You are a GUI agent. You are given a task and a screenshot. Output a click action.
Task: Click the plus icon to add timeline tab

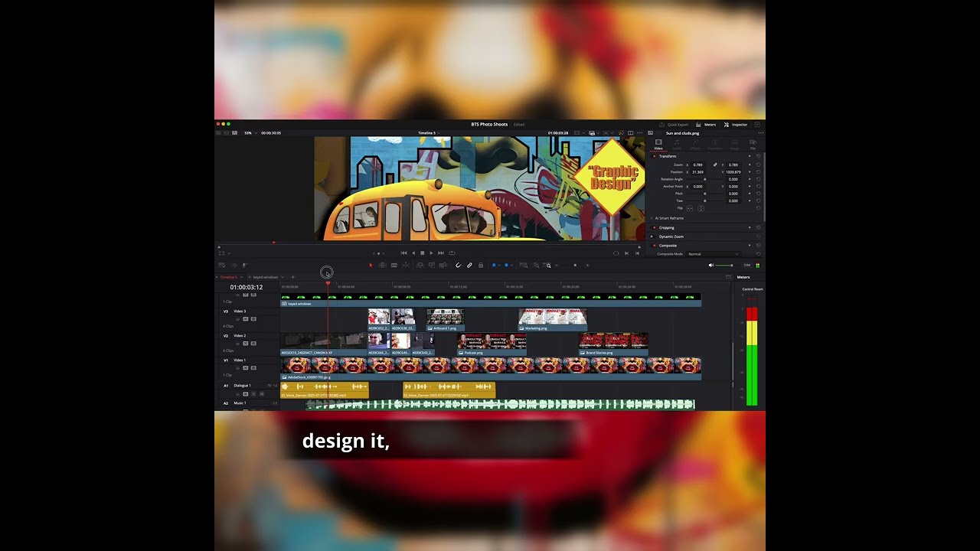tap(292, 277)
